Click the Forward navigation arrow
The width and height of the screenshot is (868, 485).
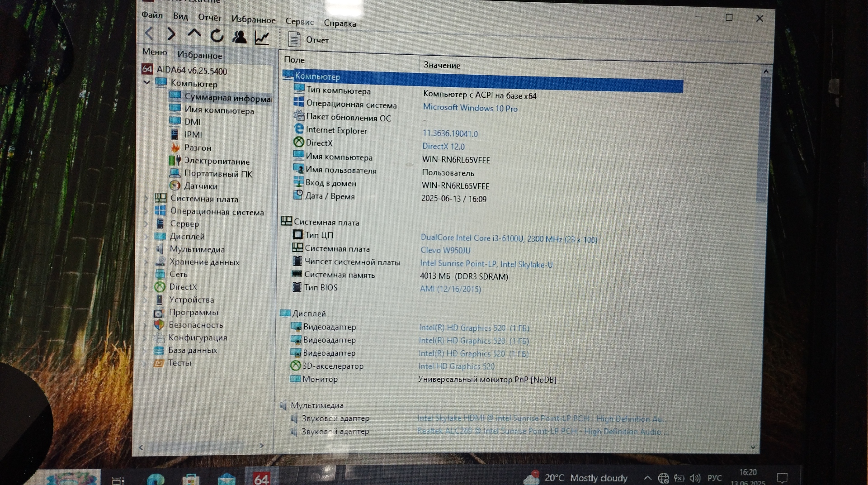(171, 34)
